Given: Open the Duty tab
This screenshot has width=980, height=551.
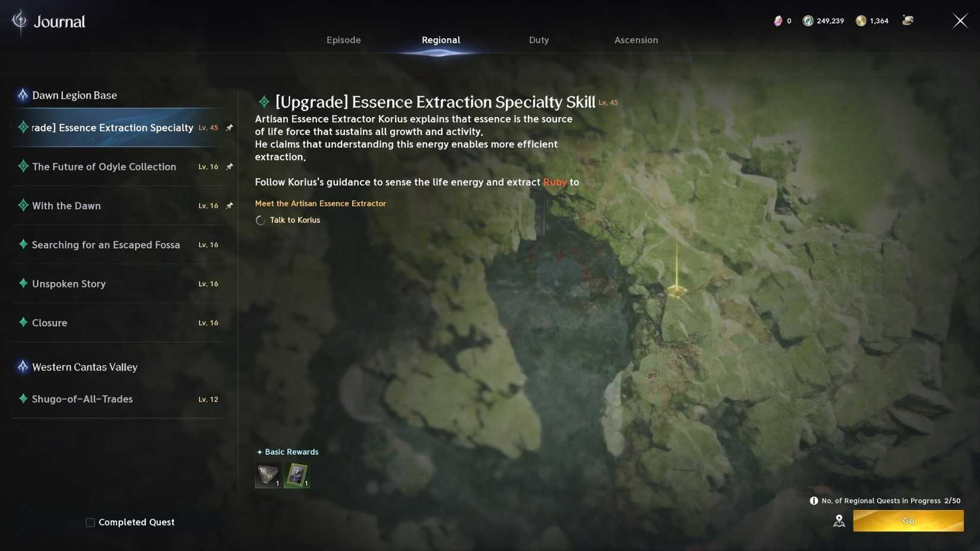Looking at the screenshot, I should tap(539, 40).
